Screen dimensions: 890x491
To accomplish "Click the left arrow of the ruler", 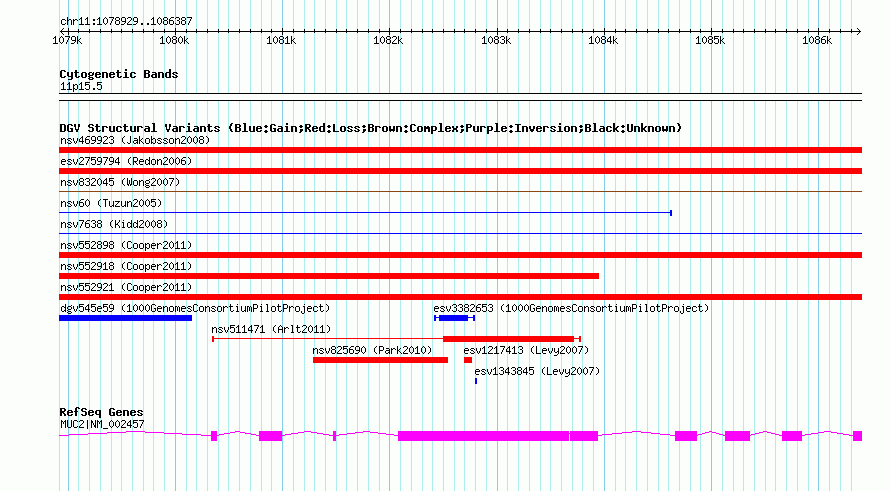I will tap(62, 31).
